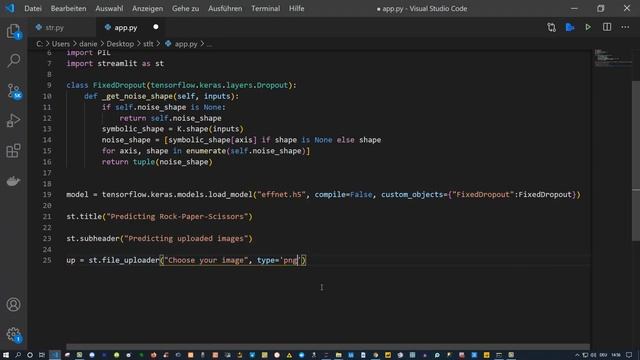This screenshot has height=360, width=640.
Task: Open the Bearbeiten menu
Action: click(x=68, y=9)
